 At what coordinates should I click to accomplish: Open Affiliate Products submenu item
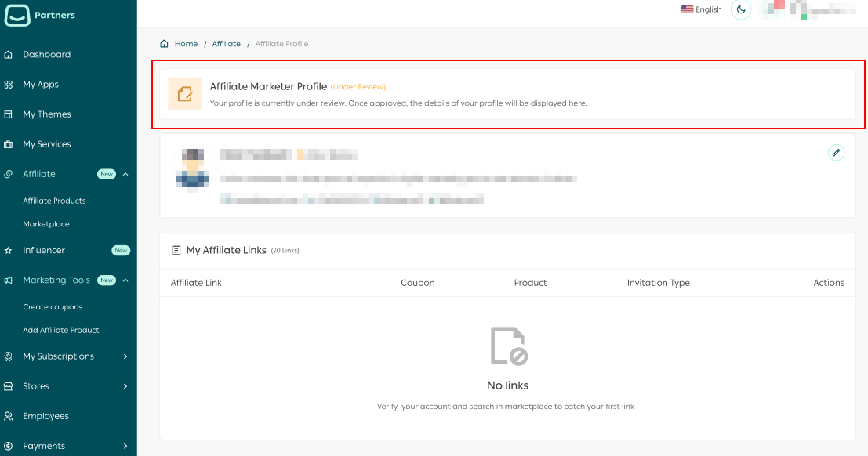coord(54,201)
